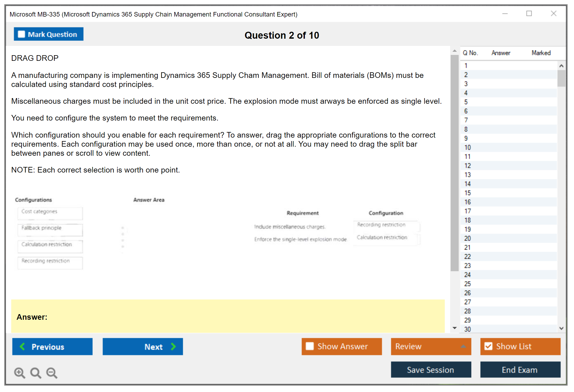574x392 pixels.
Task: Click the green left chevron on Previous
Action: tap(22, 346)
